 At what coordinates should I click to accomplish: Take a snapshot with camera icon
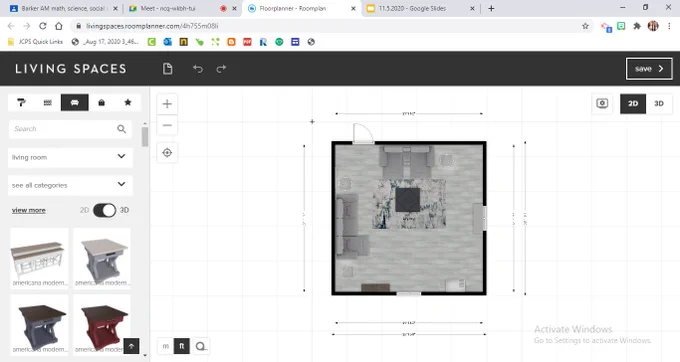[602, 104]
